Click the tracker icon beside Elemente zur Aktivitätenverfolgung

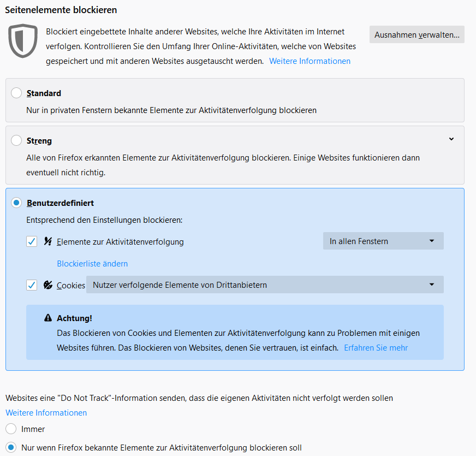(48, 241)
